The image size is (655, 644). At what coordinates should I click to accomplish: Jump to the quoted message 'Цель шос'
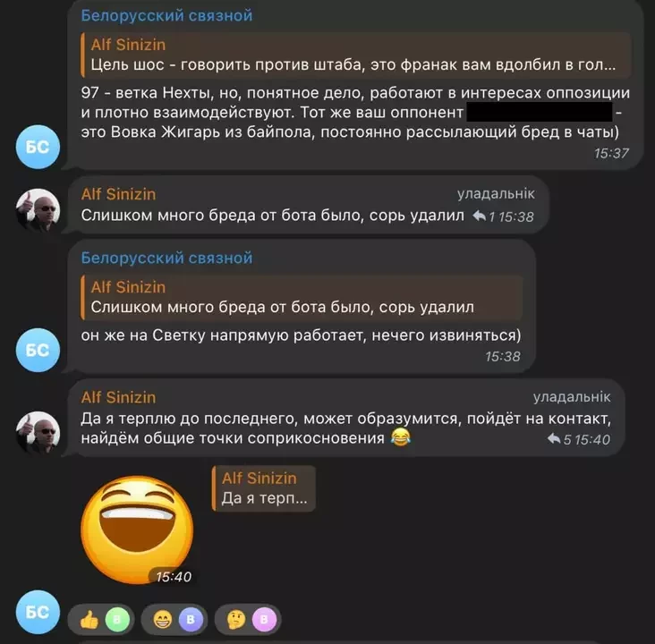355,55
